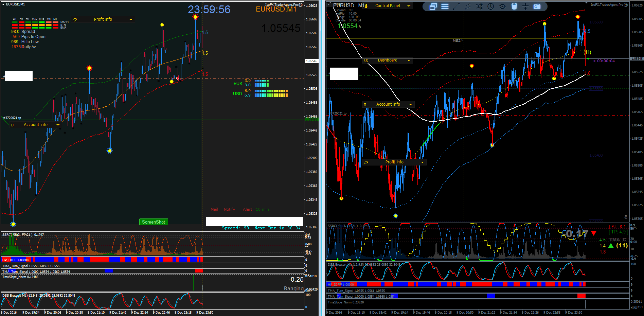Click the trash bin delete icon
Image resolution: width=644 pixels, height=316 pixels.
tap(514, 6)
